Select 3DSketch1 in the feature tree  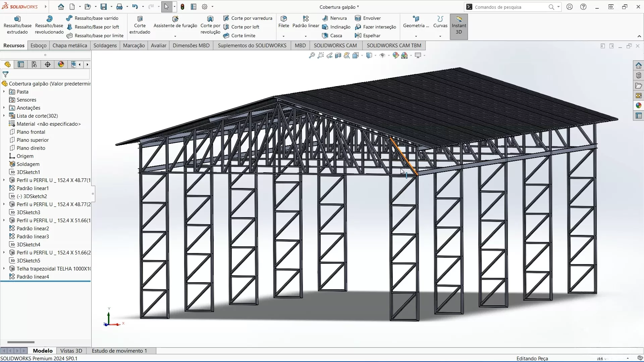point(28,172)
